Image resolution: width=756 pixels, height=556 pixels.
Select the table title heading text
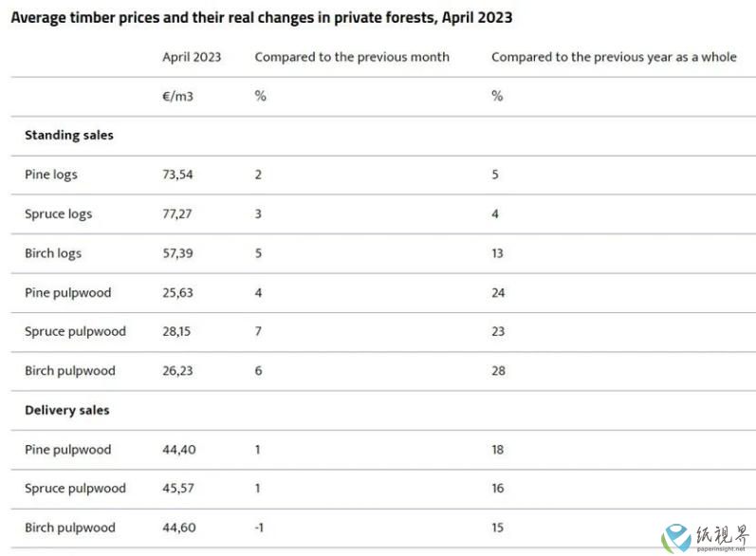point(261,17)
